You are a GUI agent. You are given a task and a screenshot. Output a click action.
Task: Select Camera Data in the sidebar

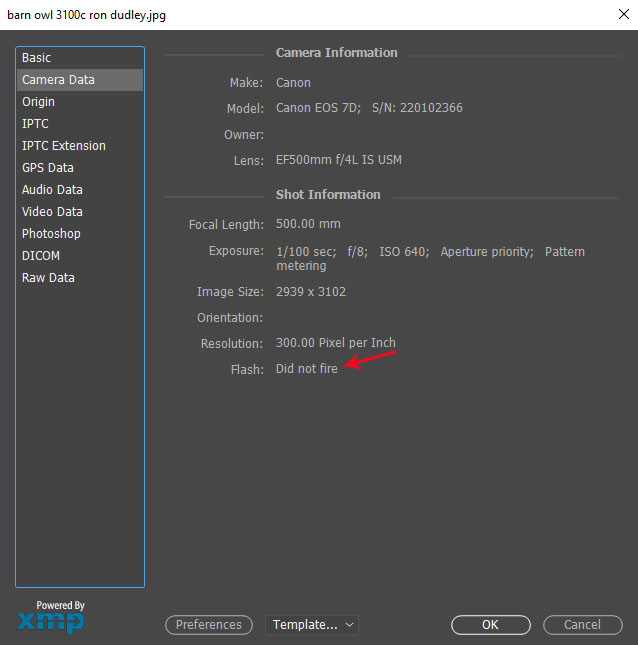(x=58, y=80)
